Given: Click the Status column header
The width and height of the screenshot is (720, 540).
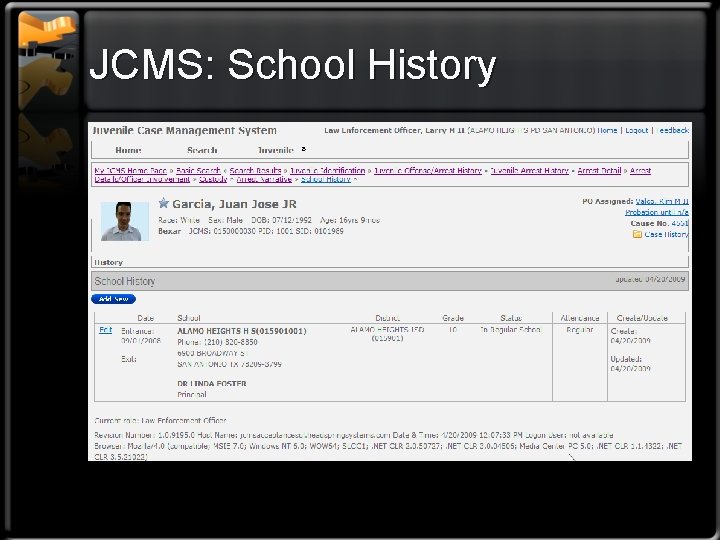Looking at the screenshot, I should (511, 318).
